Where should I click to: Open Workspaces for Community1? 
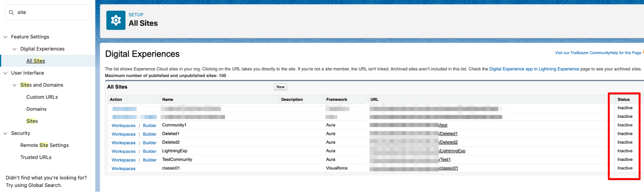tap(123, 126)
